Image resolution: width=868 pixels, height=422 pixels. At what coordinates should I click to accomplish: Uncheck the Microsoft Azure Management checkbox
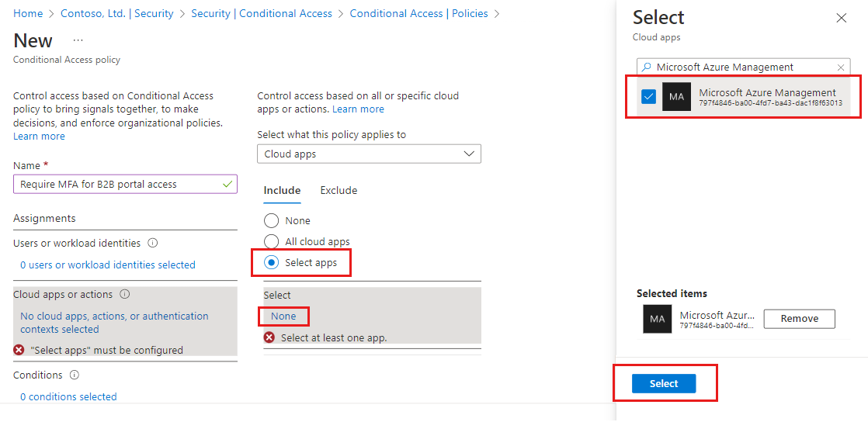click(x=648, y=97)
